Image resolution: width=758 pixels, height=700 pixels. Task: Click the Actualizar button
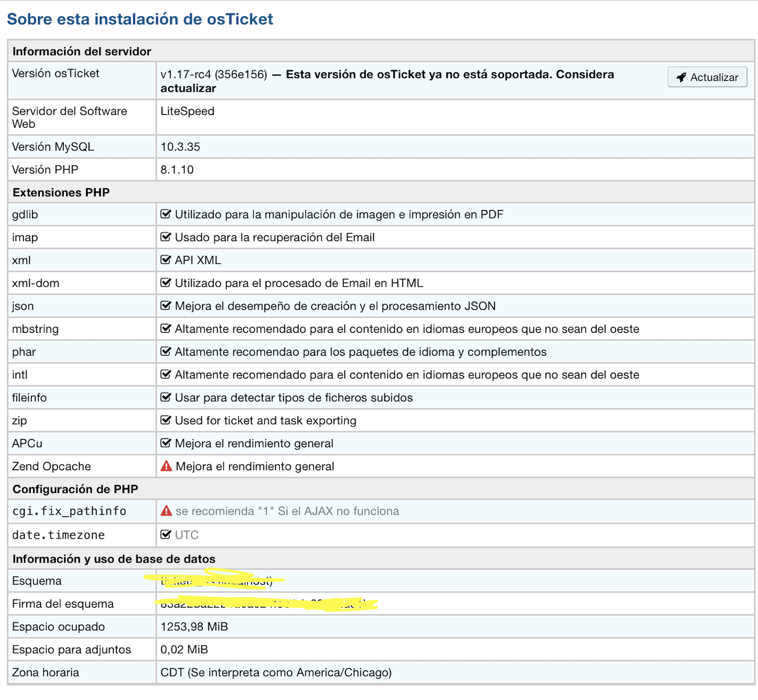coord(707,78)
